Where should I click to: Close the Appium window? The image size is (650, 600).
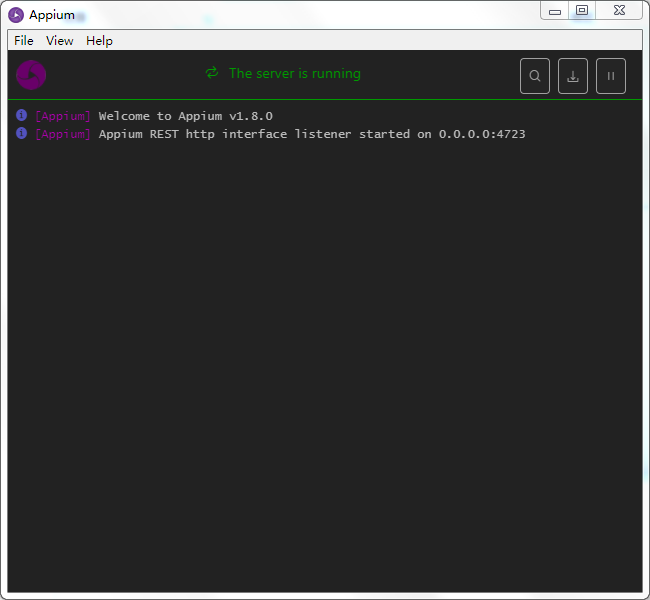619,10
